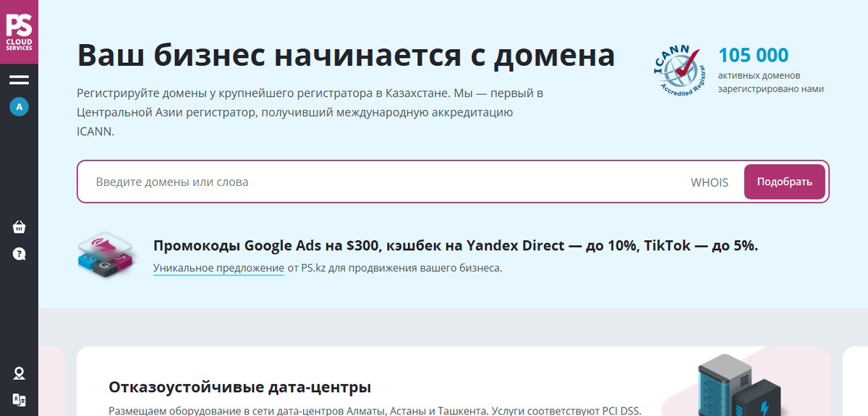
Task: Click the WHOIS link in search bar
Action: pos(710,182)
